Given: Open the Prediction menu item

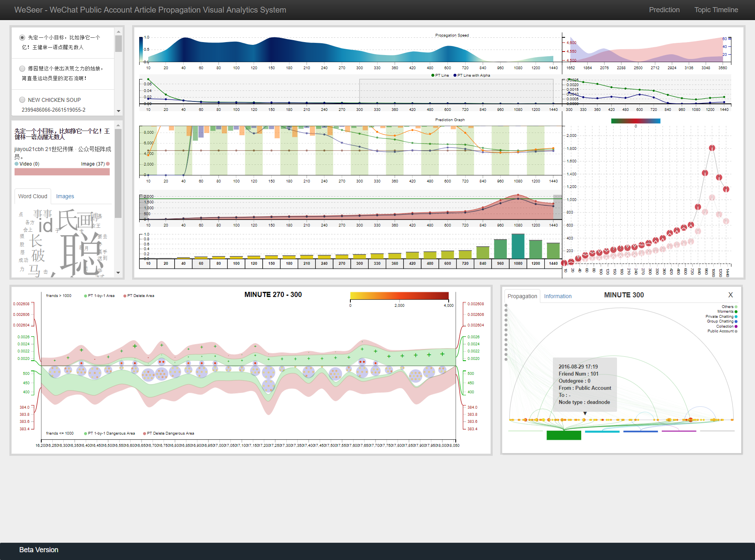Looking at the screenshot, I should (664, 10).
